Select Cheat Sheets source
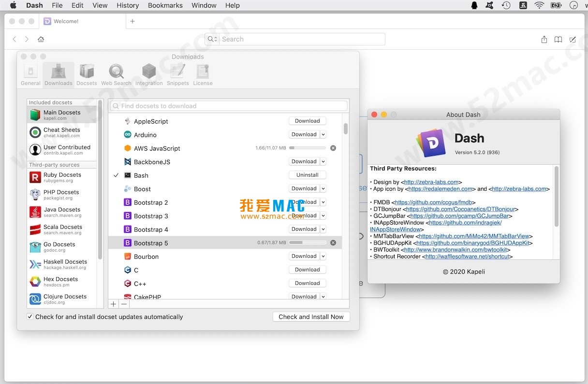The image size is (588, 384). click(62, 132)
